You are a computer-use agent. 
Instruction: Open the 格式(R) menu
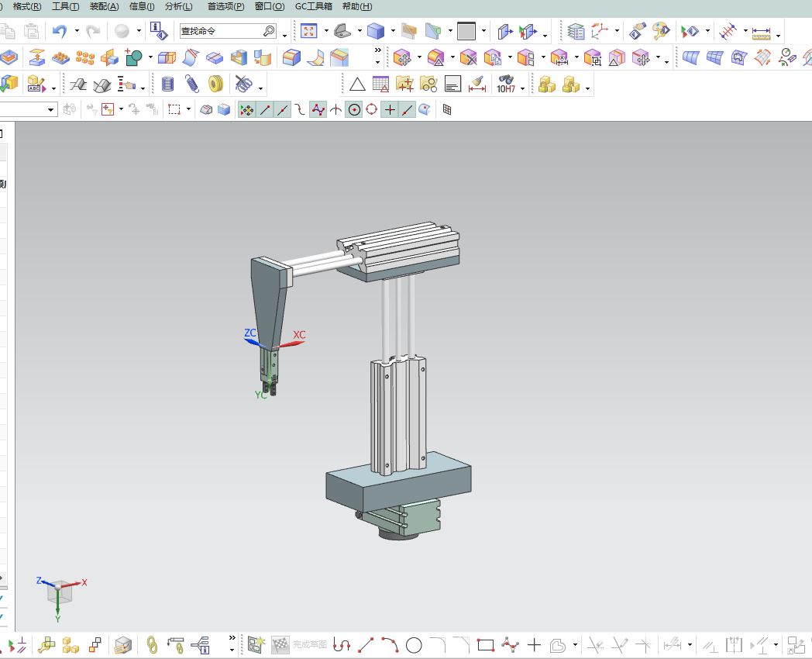point(27,7)
